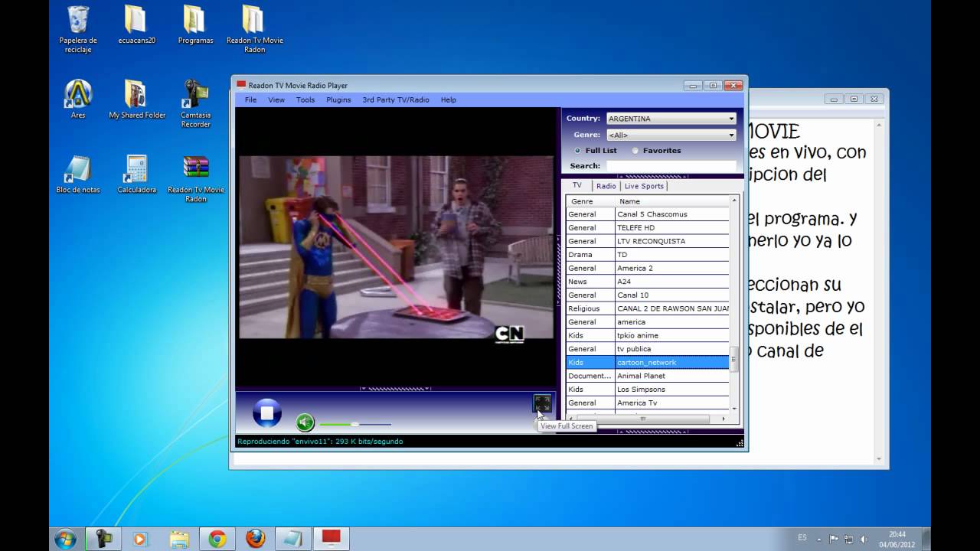
Task: Select the TELEFE HD channel
Action: click(648, 227)
